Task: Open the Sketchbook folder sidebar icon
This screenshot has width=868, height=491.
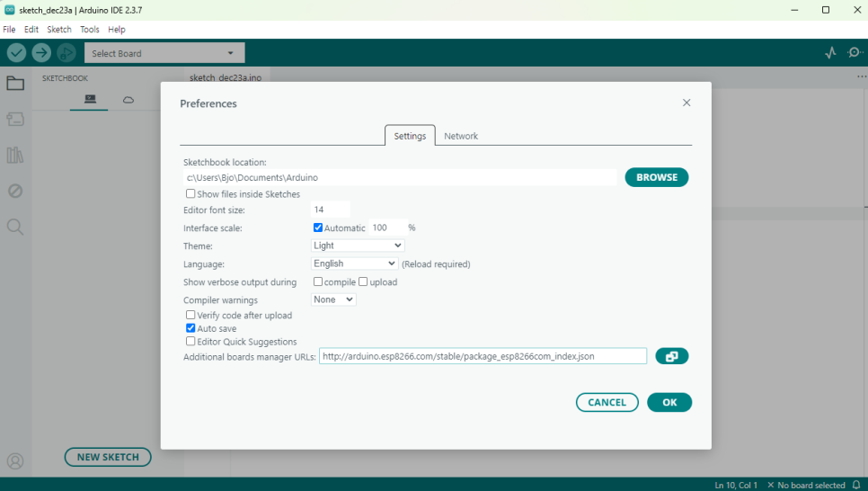Action: pos(15,83)
